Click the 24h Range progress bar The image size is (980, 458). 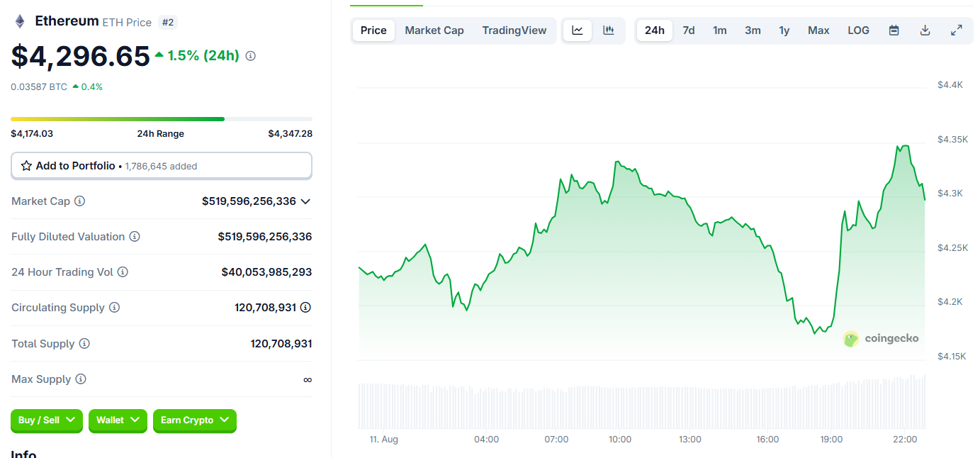coord(162,119)
